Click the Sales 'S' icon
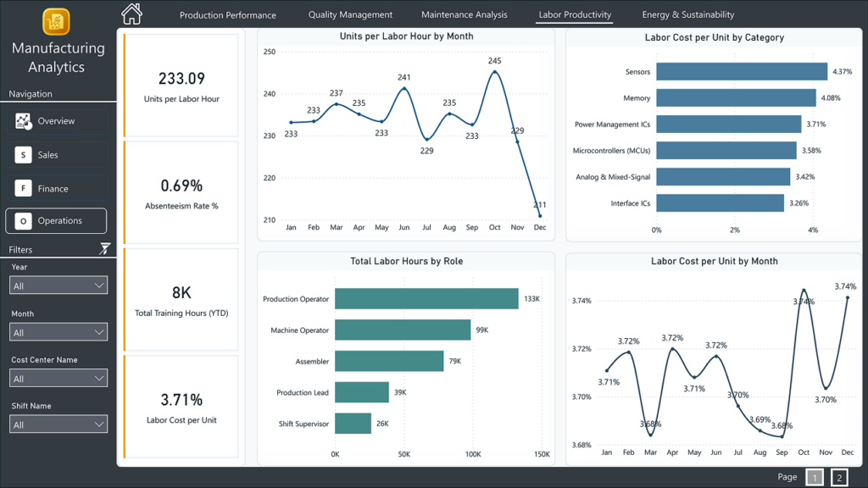This screenshot has height=488, width=868. pyautogui.click(x=24, y=155)
